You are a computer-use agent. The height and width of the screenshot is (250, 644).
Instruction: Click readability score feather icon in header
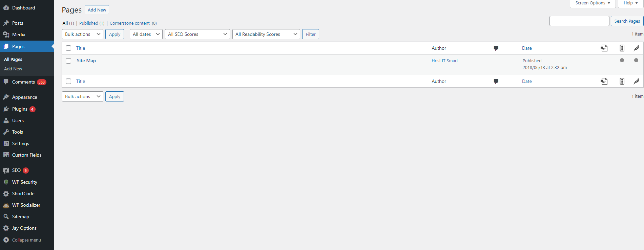tap(636, 48)
